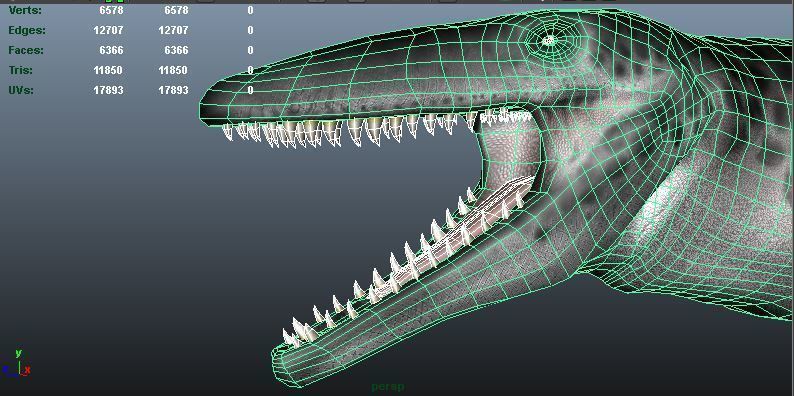
Task: Click the "0" value in the Edges row
Action: (250, 30)
